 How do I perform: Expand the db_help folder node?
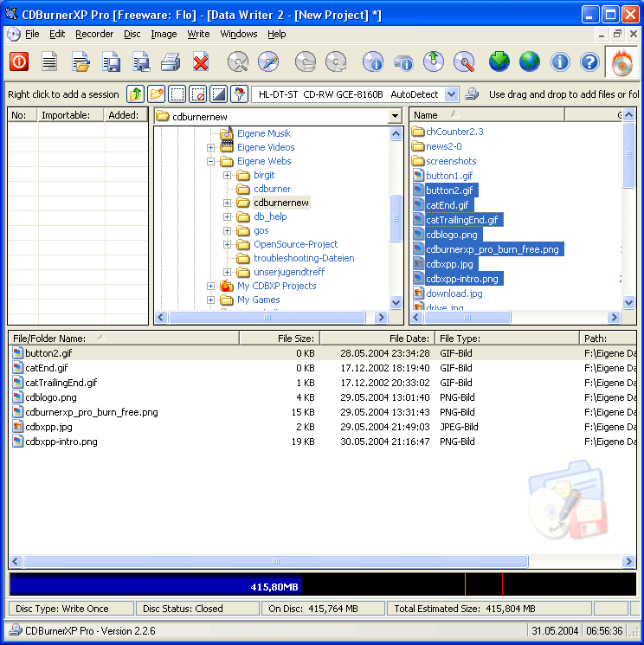[x=227, y=216]
